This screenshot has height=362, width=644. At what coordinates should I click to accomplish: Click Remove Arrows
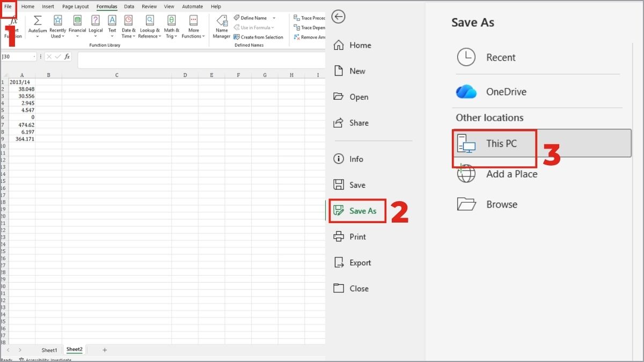click(x=309, y=38)
